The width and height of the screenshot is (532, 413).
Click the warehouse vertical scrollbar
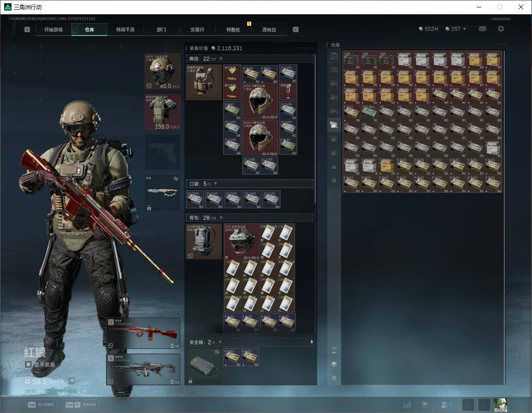504,217
